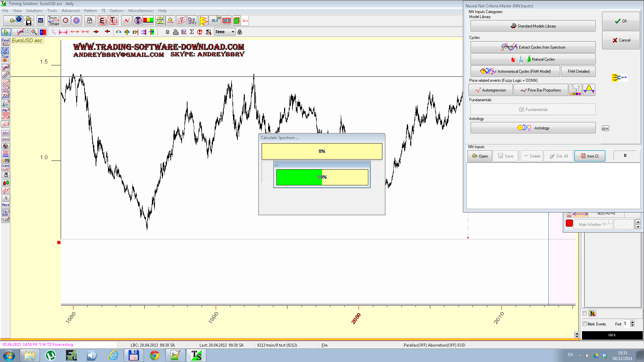644x362 pixels.
Task: Click the ULE toolbar icon
Action: point(215,21)
